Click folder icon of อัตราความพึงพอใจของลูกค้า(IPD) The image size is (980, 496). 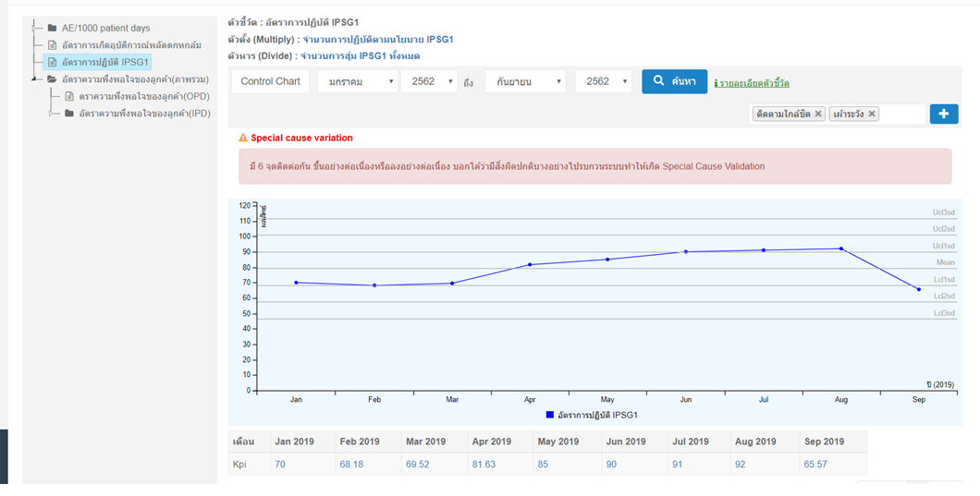[x=69, y=113]
